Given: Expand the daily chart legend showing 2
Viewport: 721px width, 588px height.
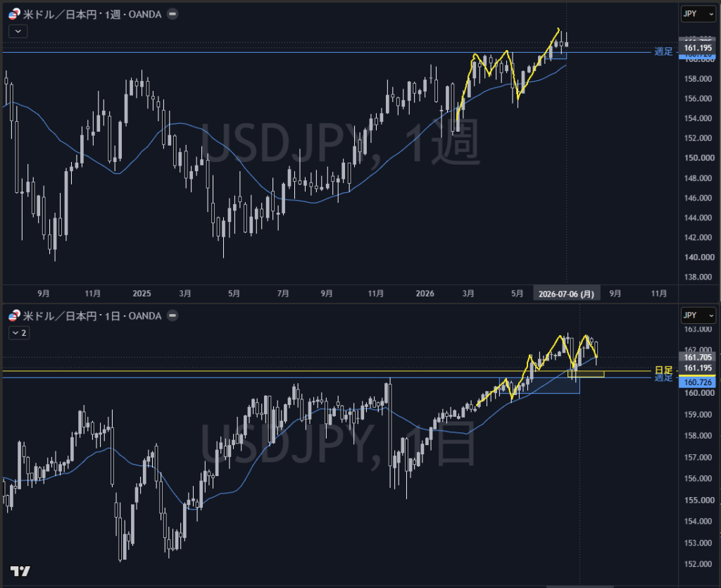Looking at the screenshot, I should pyautogui.click(x=19, y=333).
